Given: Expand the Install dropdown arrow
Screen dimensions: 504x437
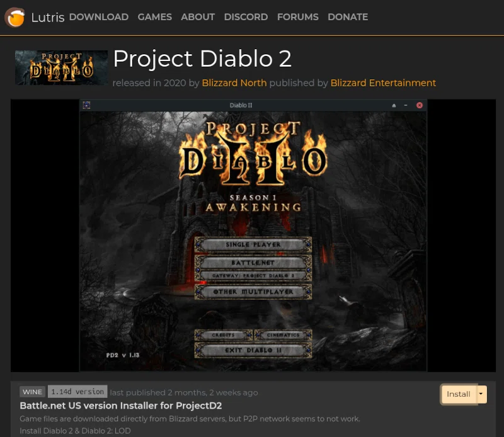Looking at the screenshot, I should tap(481, 394).
